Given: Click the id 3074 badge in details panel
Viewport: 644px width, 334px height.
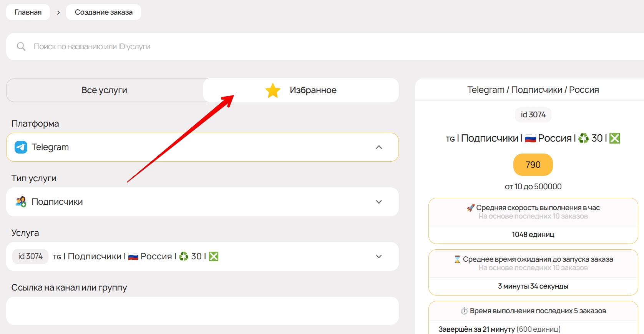Looking at the screenshot, I should tap(533, 115).
